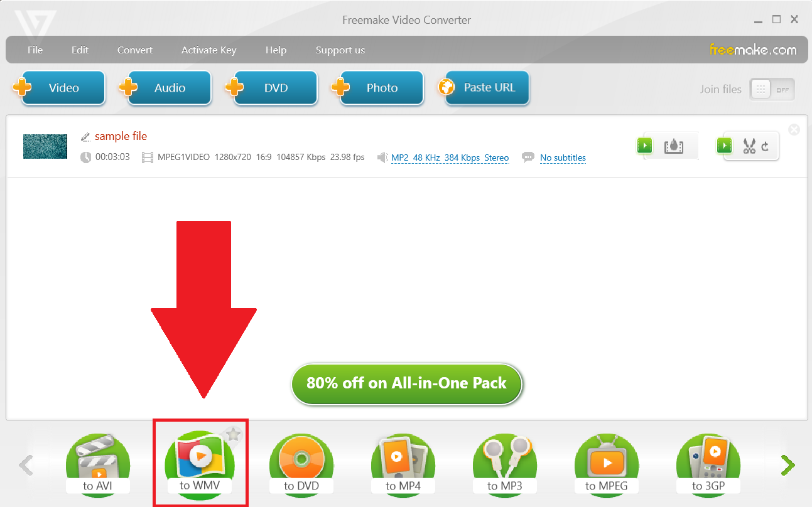Image resolution: width=812 pixels, height=507 pixels.
Task: Open the Convert menu
Action: (135, 50)
